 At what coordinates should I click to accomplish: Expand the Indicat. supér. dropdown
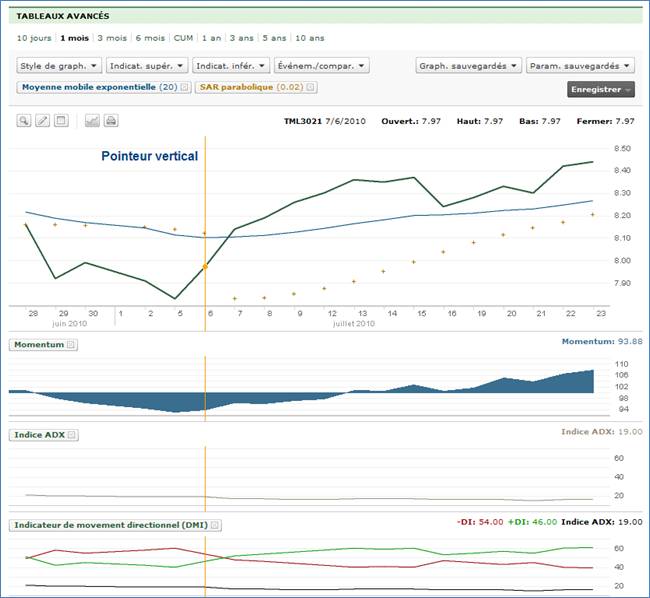147,65
